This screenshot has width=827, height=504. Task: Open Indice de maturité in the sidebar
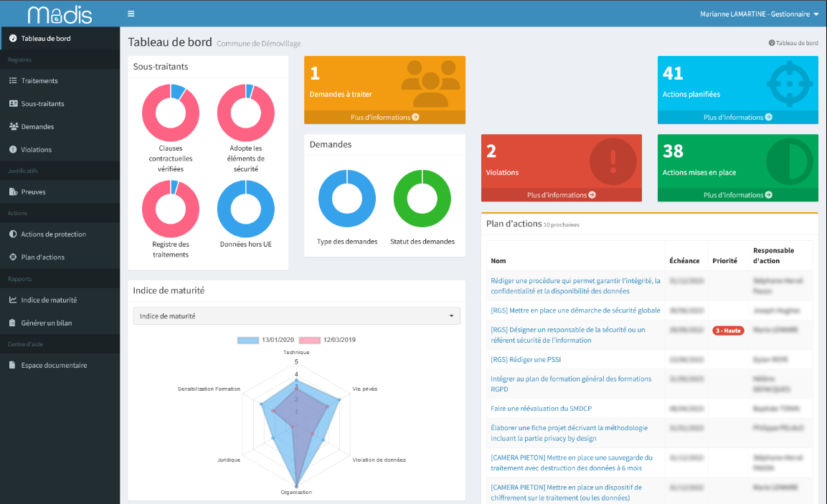(60, 300)
